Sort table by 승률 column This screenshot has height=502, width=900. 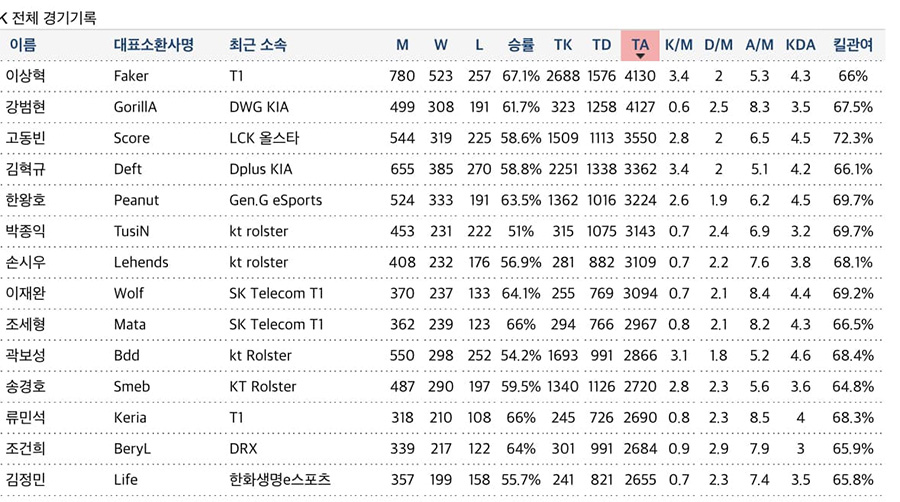click(521, 45)
